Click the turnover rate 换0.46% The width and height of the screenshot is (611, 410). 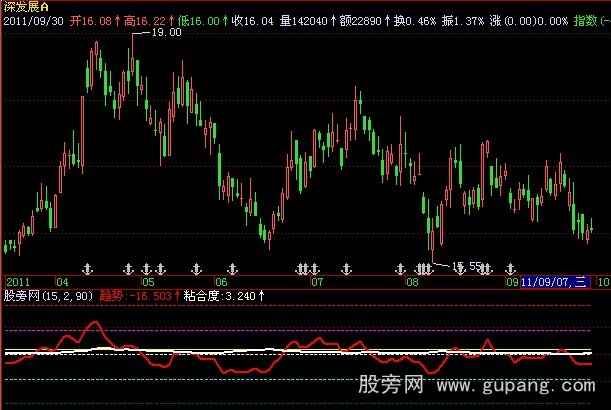415,21
